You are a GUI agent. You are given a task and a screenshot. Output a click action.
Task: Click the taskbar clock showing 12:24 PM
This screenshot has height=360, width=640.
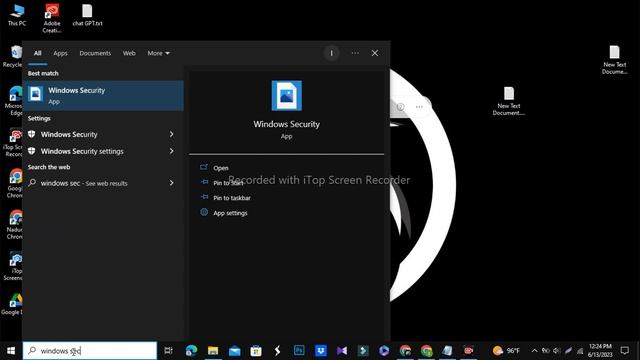(x=600, y=351)
